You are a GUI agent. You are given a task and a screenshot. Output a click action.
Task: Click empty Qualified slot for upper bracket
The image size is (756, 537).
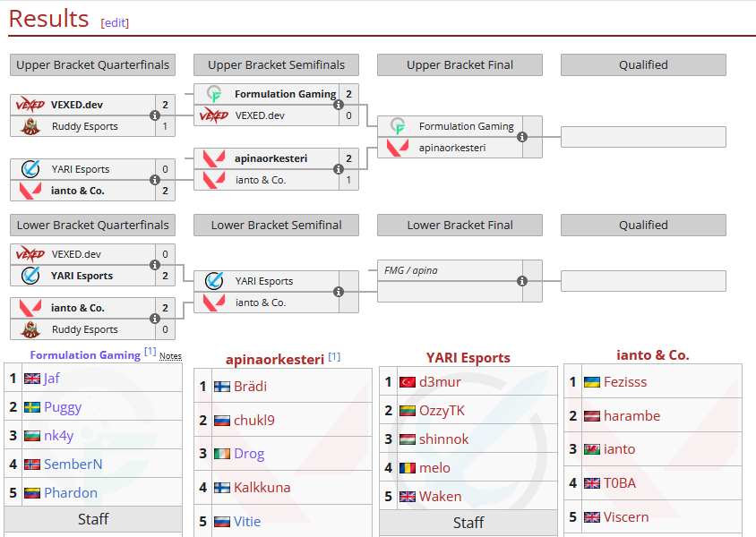coord(643,137)
